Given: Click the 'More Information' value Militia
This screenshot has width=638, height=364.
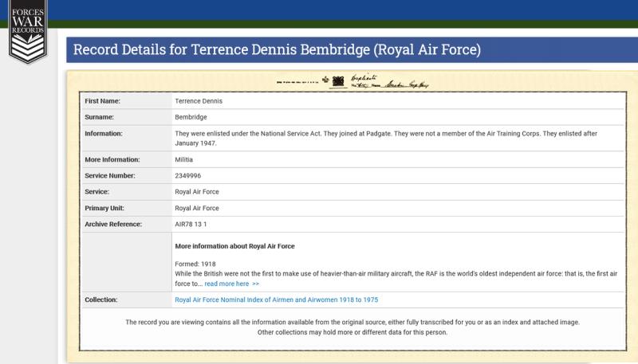Looking at the screenshot, I should coord(183,159).
